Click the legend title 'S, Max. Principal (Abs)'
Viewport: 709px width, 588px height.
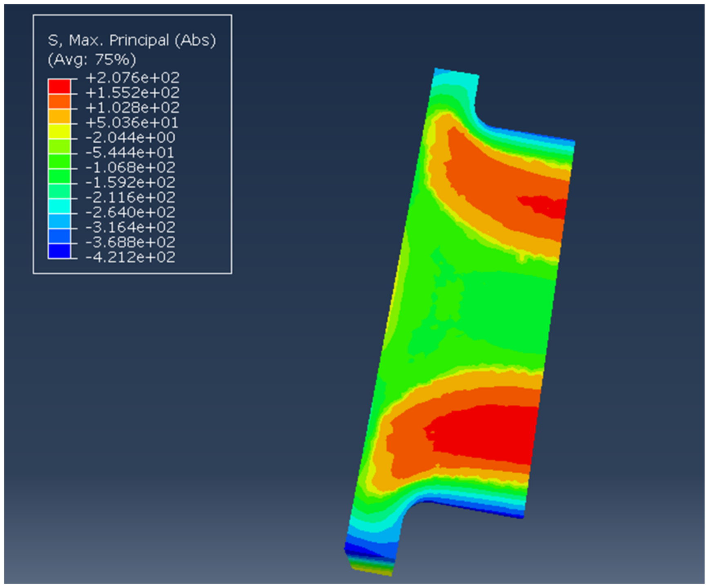point(132,40)
